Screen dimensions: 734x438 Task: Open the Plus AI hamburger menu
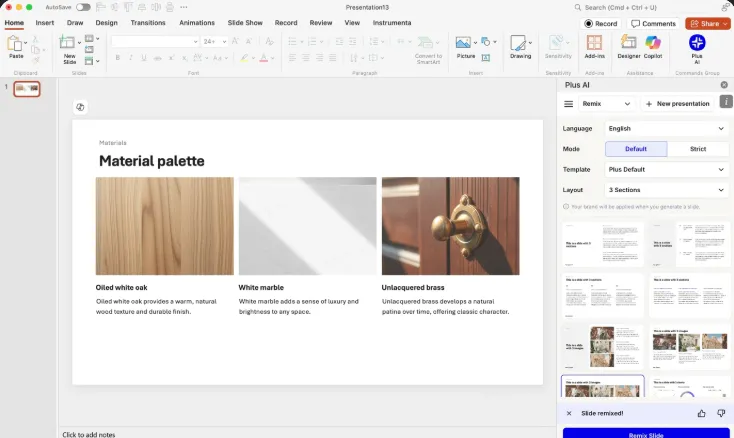568,104
